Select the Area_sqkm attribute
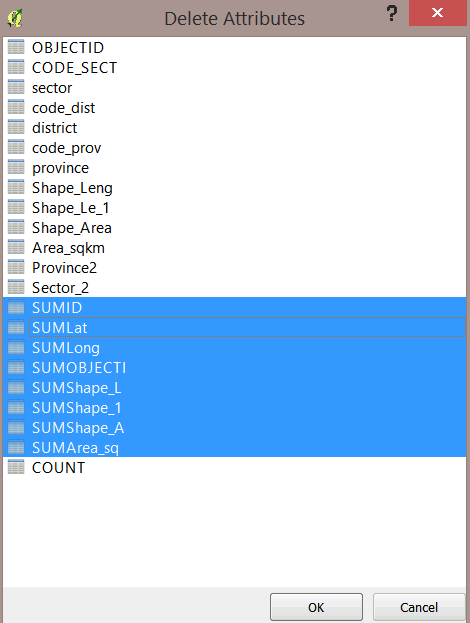This screenshot has height=623, width=470. pyautogui.click(x=234, y=248)
